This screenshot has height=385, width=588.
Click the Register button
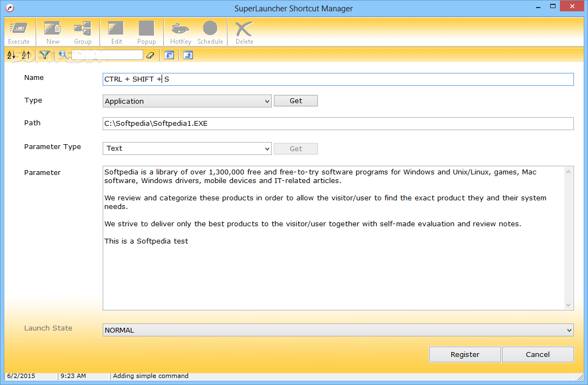pyautogui.click(x=465, y=354)
